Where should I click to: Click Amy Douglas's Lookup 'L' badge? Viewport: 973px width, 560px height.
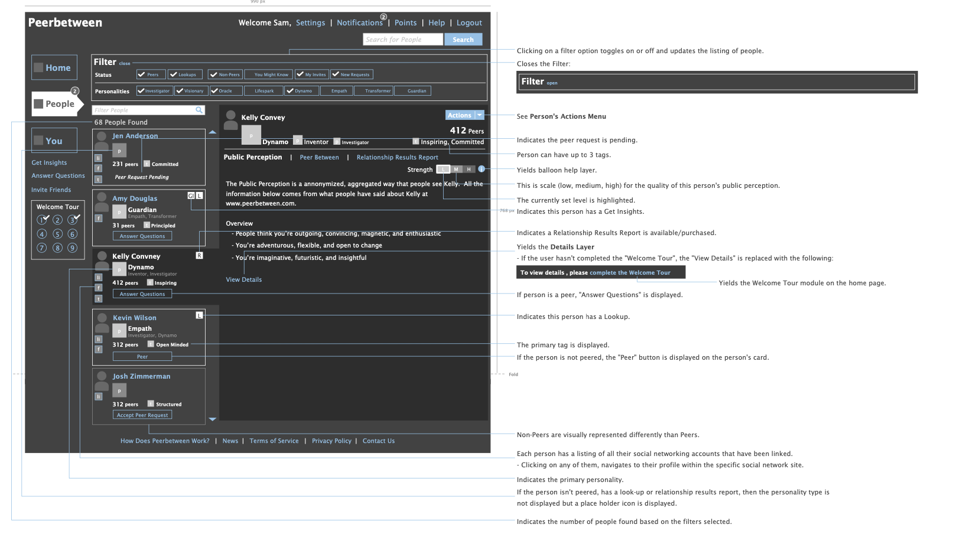(x=200, y=196)
